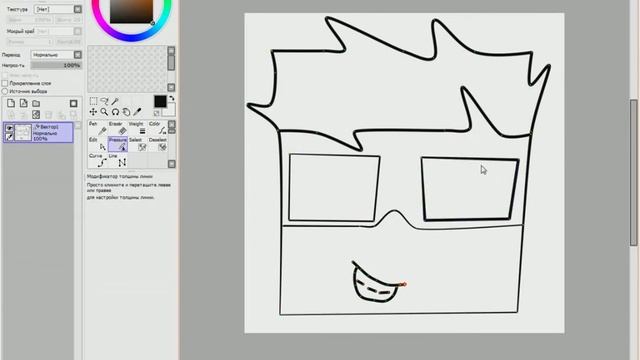Enable the Прикрепление слоя checkbox
Viewport: 640px width, 360px height.
point(5,83)
